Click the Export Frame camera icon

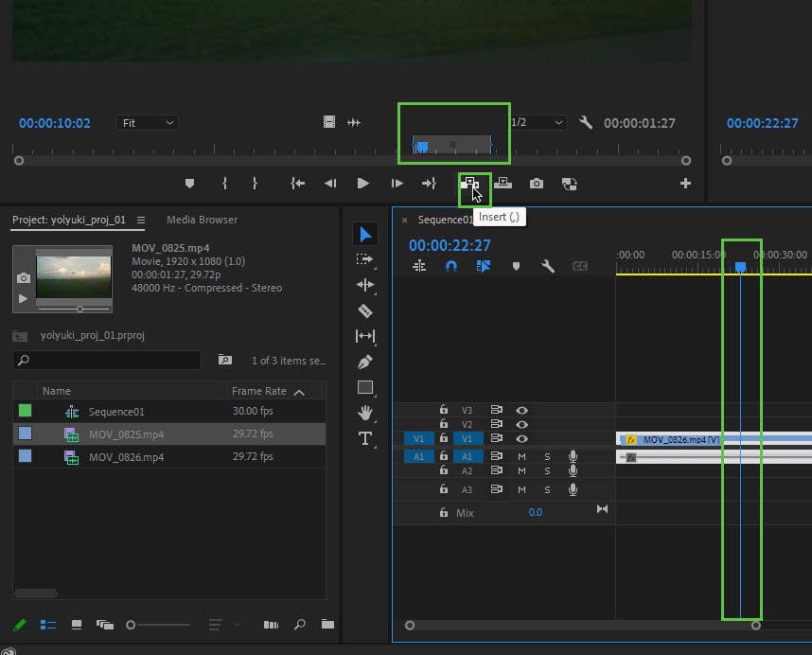tap(537, 184)
